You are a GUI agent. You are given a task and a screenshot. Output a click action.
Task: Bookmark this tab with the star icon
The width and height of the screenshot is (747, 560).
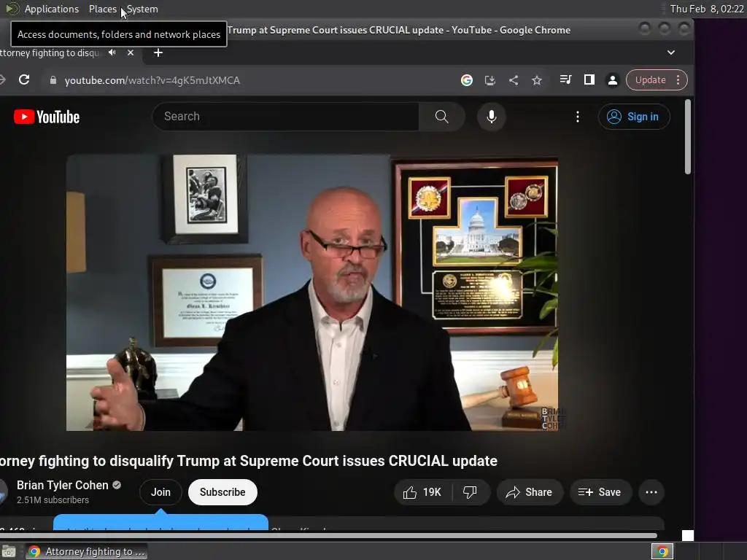coord(537,80)
